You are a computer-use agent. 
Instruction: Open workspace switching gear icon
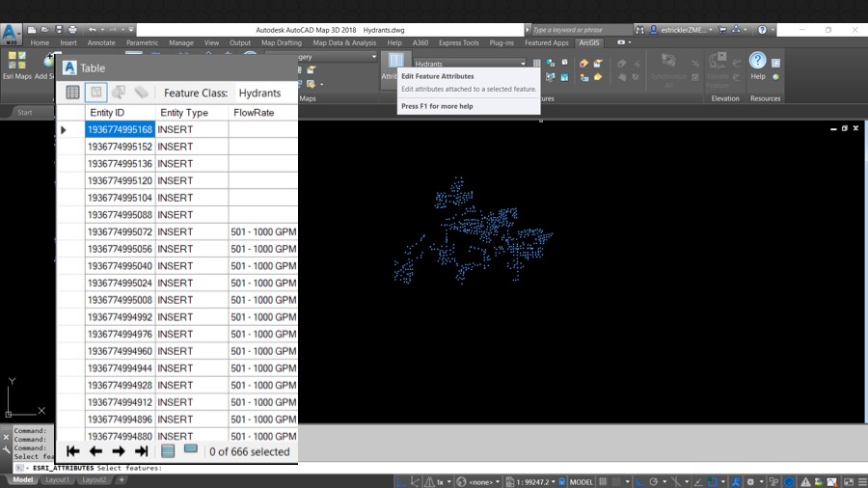pos(750,482)
